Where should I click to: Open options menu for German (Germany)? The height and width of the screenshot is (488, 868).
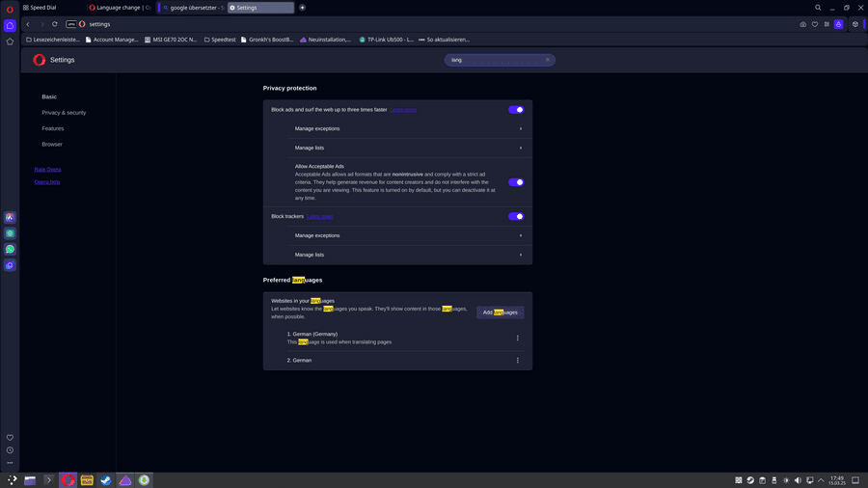tap(517, 339)
